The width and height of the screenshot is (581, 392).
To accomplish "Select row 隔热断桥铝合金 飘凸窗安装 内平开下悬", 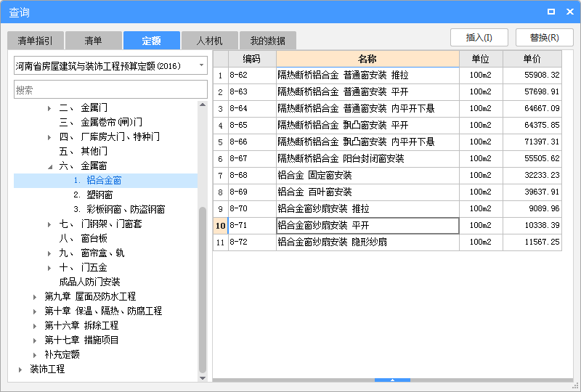I will coord(367,142).
